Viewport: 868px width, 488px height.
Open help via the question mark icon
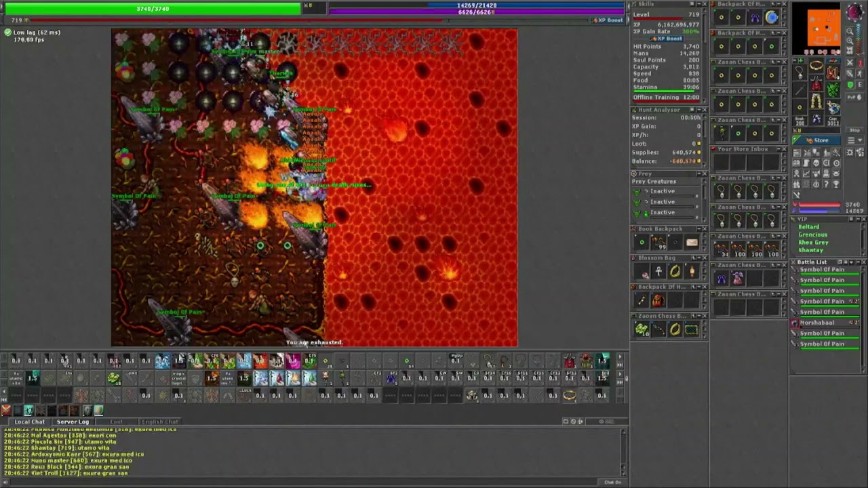tap(826, 184)
